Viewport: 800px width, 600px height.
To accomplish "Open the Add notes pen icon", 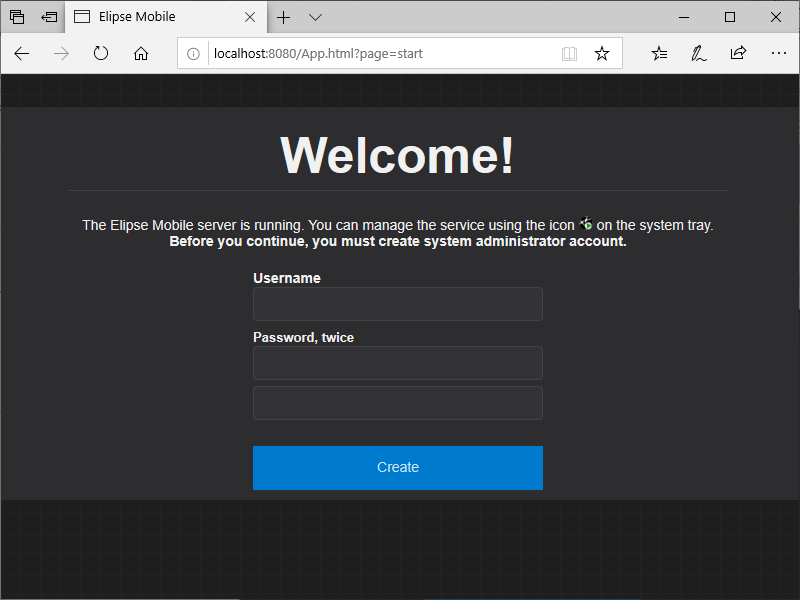I will pyautogui.click(x=698, y=53).
